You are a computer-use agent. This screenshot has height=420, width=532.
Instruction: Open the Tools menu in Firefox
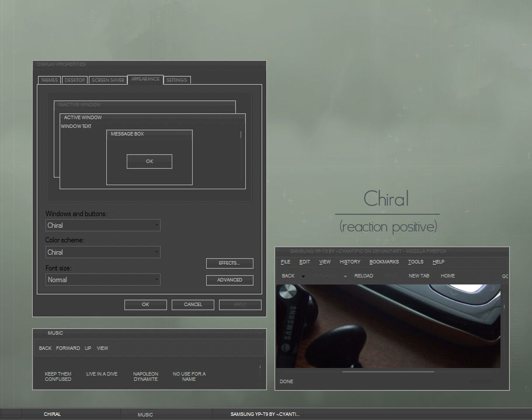[x=415, y=262]
